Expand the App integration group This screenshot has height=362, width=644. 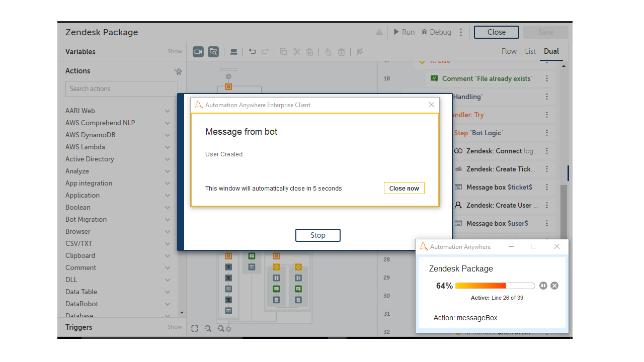click(x=168, y=183)
